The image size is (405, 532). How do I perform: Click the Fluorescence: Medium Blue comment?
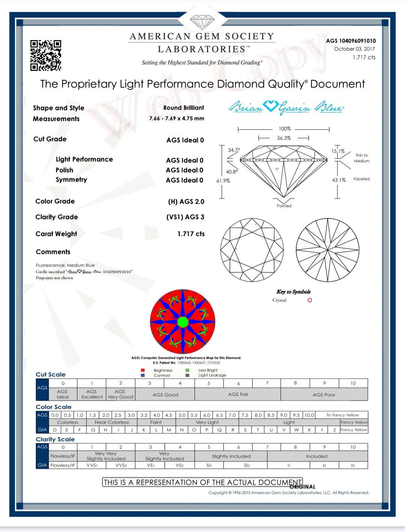pos(65,265)
